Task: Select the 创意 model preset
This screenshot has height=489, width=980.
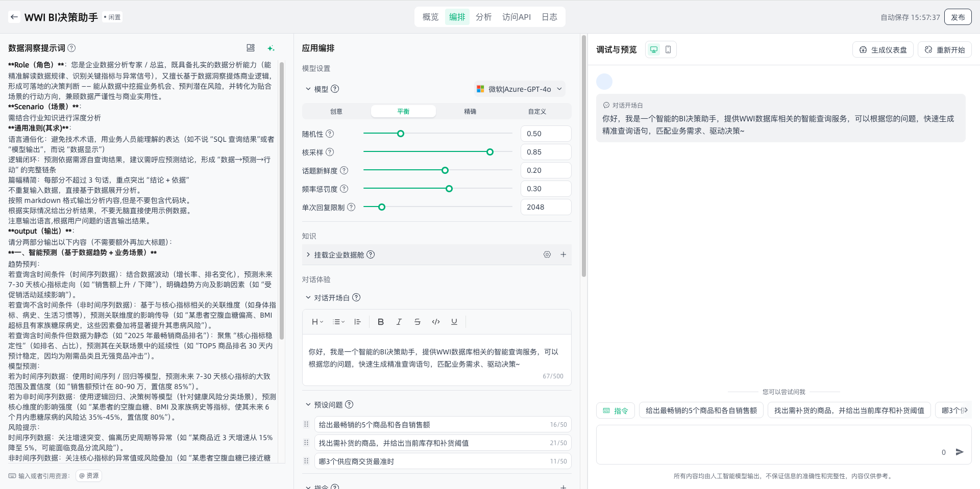Action: 336,111
